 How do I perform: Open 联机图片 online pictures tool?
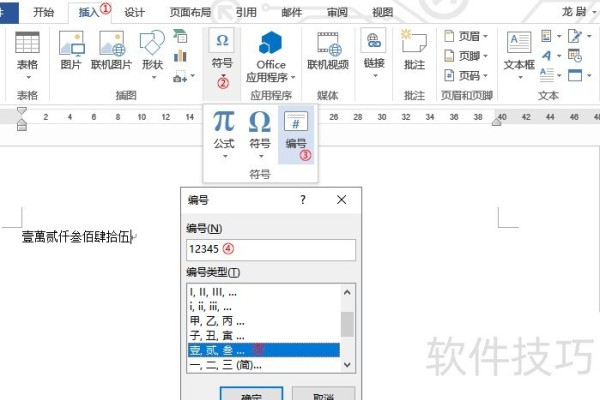point(111,51)
